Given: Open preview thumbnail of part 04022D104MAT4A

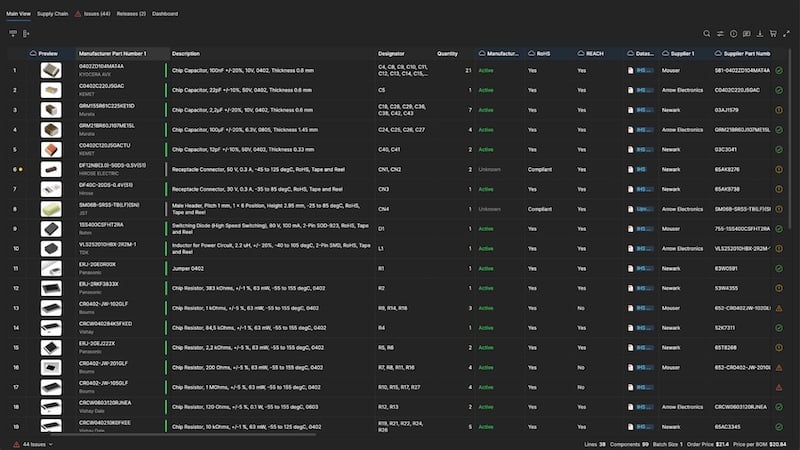Looking at the screenshot, I should click(x=51, y=70).
